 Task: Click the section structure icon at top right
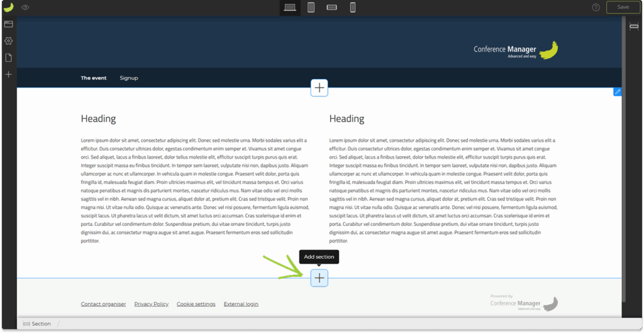[x=634, y=26]
